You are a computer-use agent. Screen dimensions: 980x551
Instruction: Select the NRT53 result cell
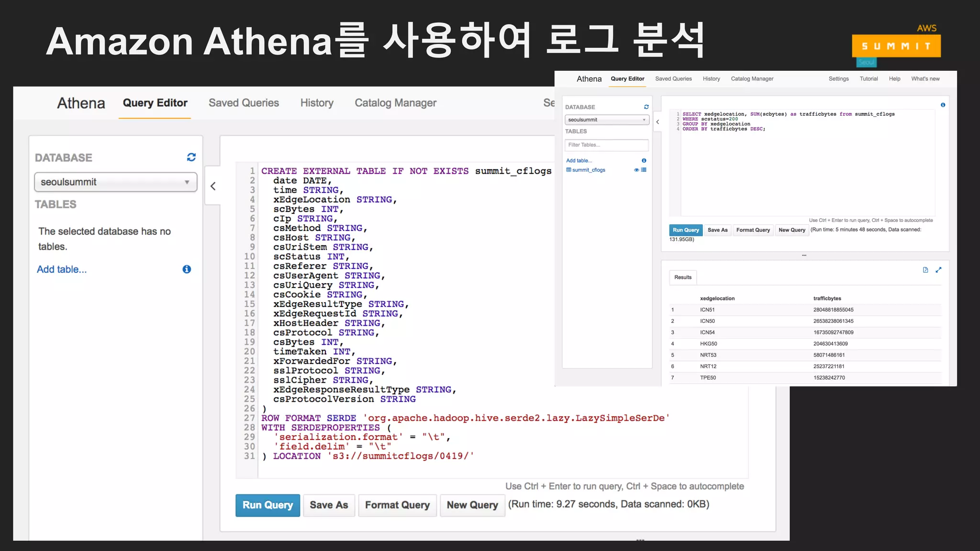[x=708, y=355]
